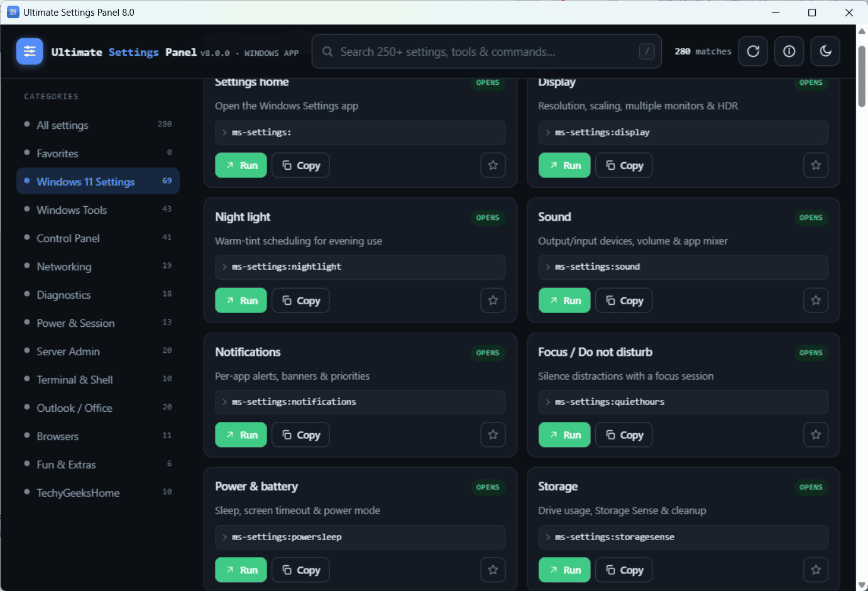
Task: Select the Browsers category
Action: click(x=98, y=436)
